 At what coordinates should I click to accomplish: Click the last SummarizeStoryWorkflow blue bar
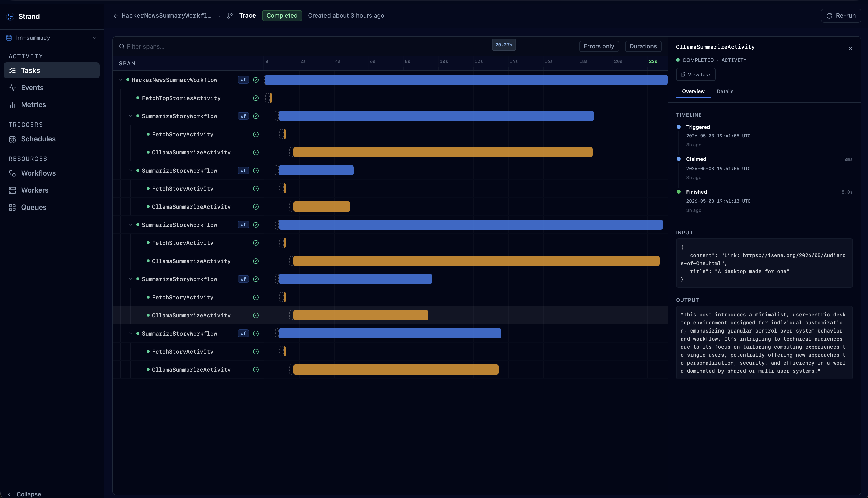(x=390, y=333)
